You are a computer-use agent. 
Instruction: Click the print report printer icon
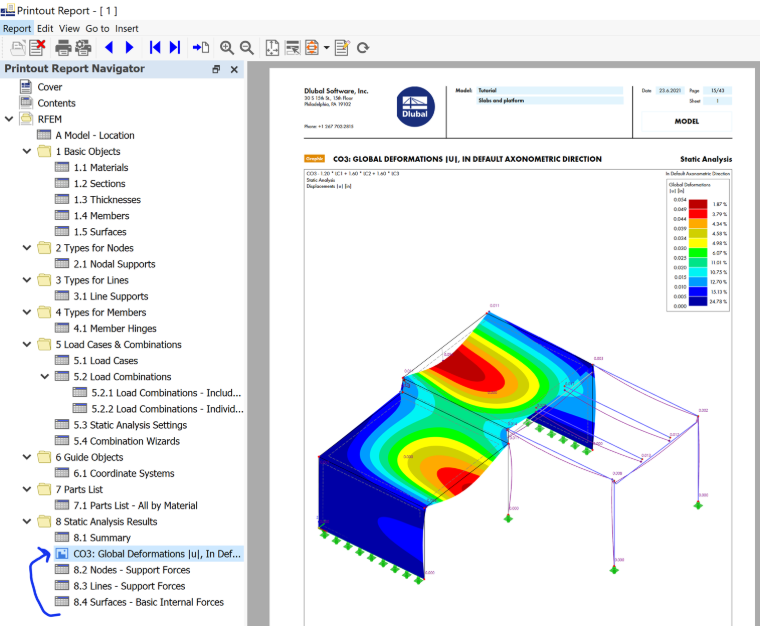point(63,47)
